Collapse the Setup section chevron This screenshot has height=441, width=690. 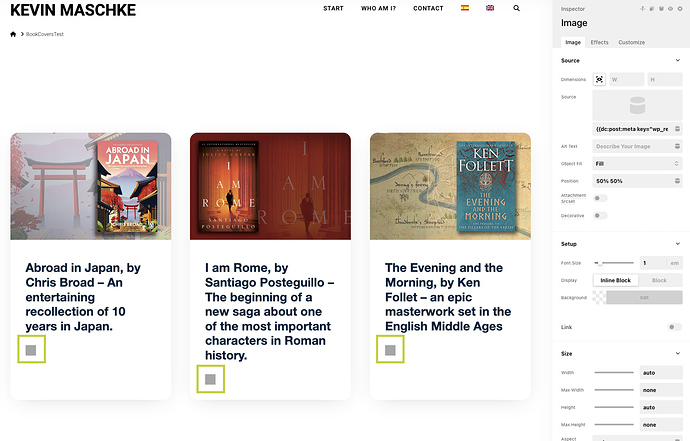click(677, 243)
